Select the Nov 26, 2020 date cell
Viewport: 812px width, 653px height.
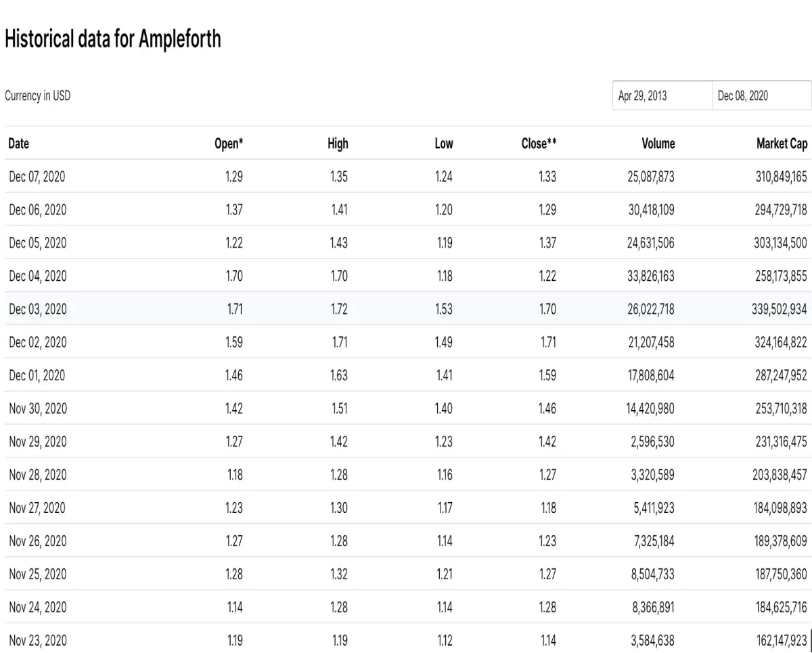[38, 541]
